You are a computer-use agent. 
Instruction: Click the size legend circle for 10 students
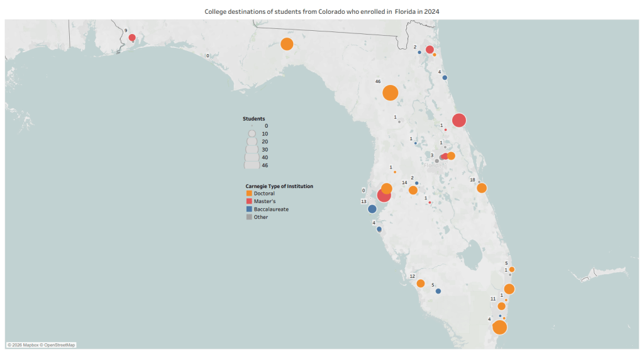pyautogui.click(x=252, y=134)
